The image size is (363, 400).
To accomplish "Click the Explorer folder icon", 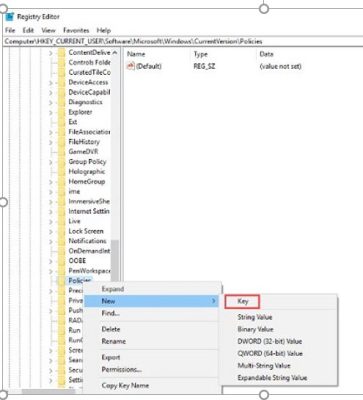I will [62, 112].
